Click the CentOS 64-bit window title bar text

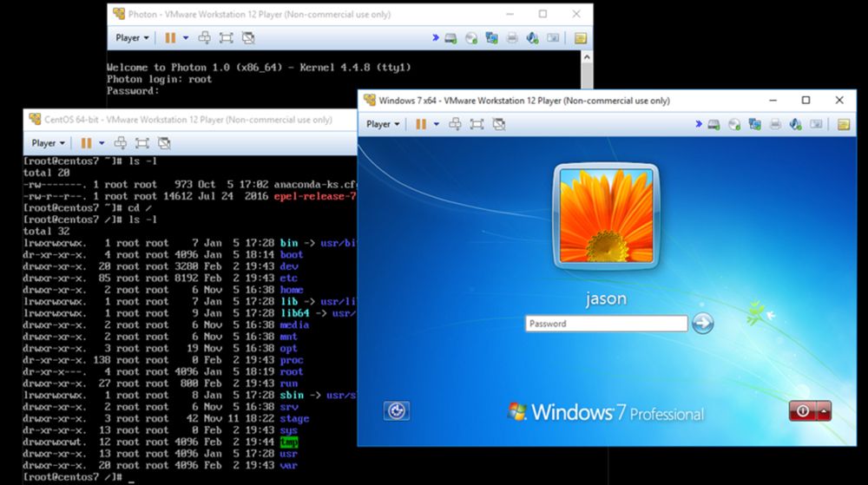coord(188,120)
